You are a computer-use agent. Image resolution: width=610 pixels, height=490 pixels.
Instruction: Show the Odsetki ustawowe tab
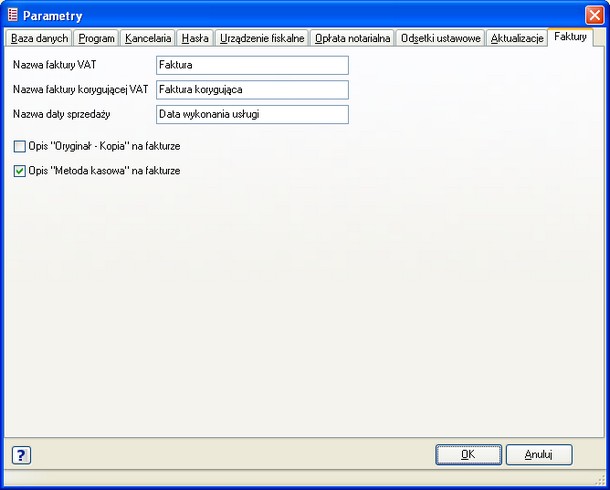(x=440, y=38)
